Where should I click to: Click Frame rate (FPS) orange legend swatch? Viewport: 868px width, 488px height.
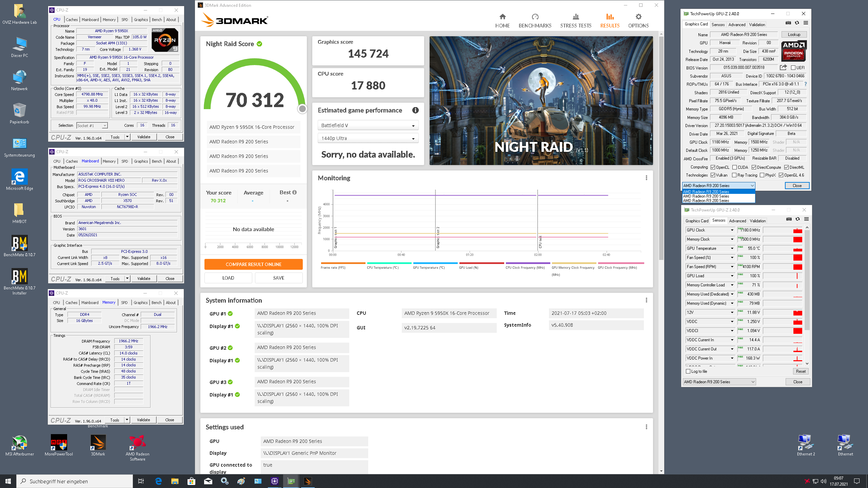tap(343, 263)
